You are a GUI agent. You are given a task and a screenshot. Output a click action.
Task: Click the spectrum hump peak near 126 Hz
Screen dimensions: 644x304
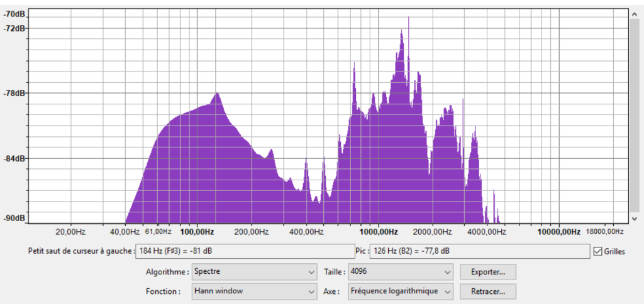tap(217, 94)
